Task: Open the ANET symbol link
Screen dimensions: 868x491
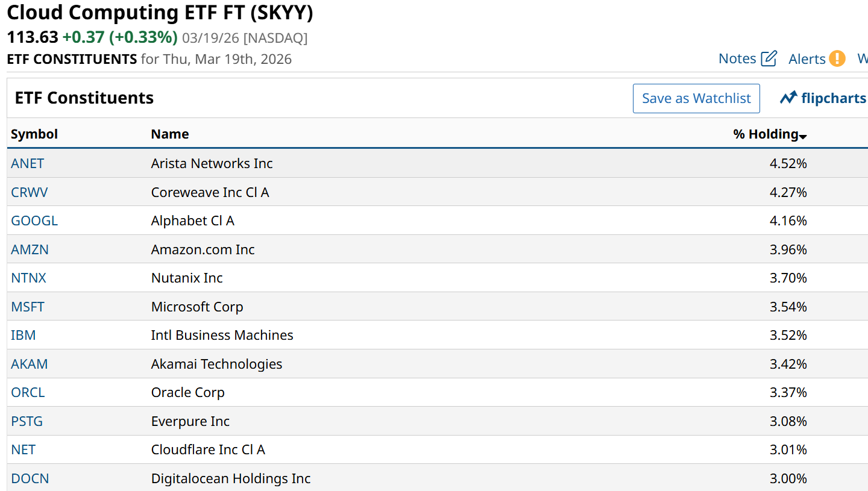Action: pyautogui.click(x=27, y=163)
